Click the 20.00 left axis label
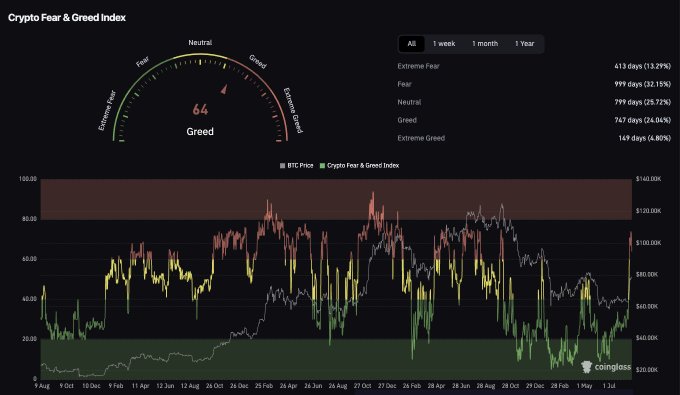 tap(29, 339)
